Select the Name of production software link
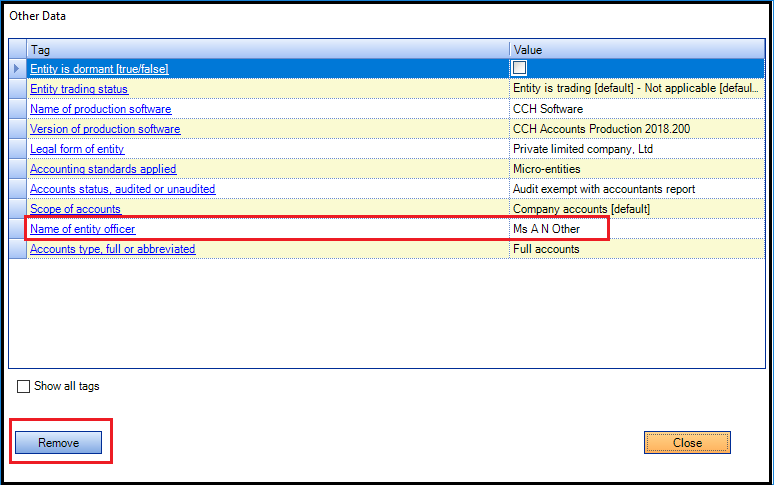Viewport: 774px width, 485px height. point(100,109)
